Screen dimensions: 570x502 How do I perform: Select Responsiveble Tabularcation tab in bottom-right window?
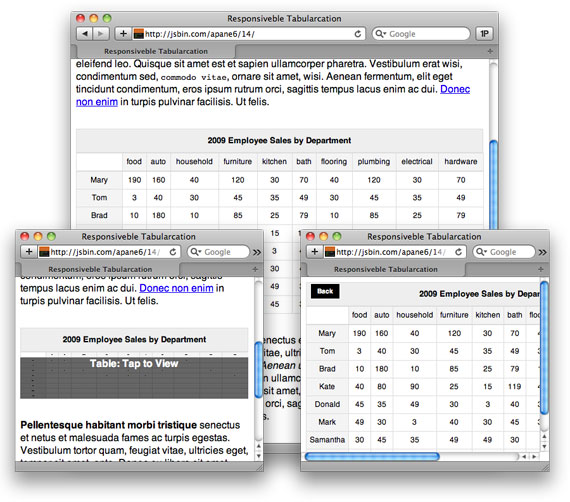(386, 269)
